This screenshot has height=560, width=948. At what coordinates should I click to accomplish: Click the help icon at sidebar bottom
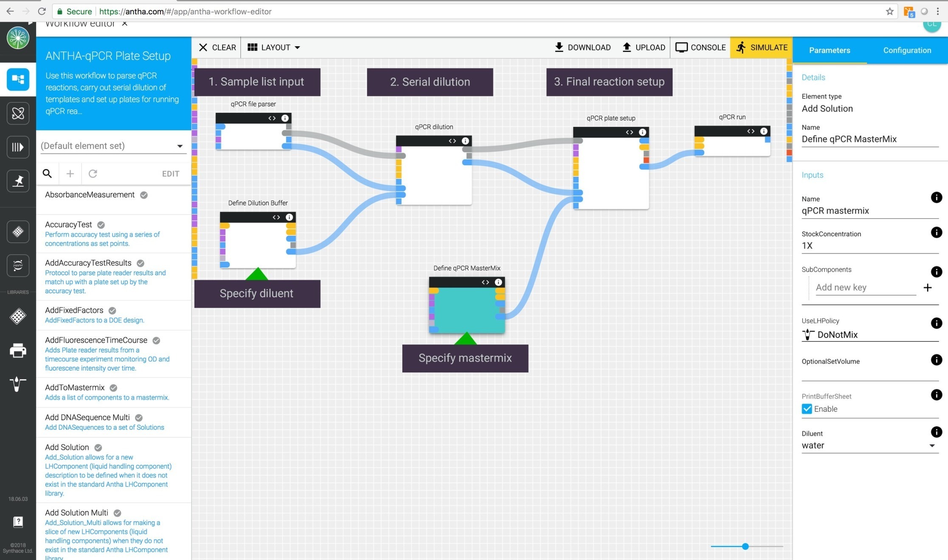click(18, 522)
